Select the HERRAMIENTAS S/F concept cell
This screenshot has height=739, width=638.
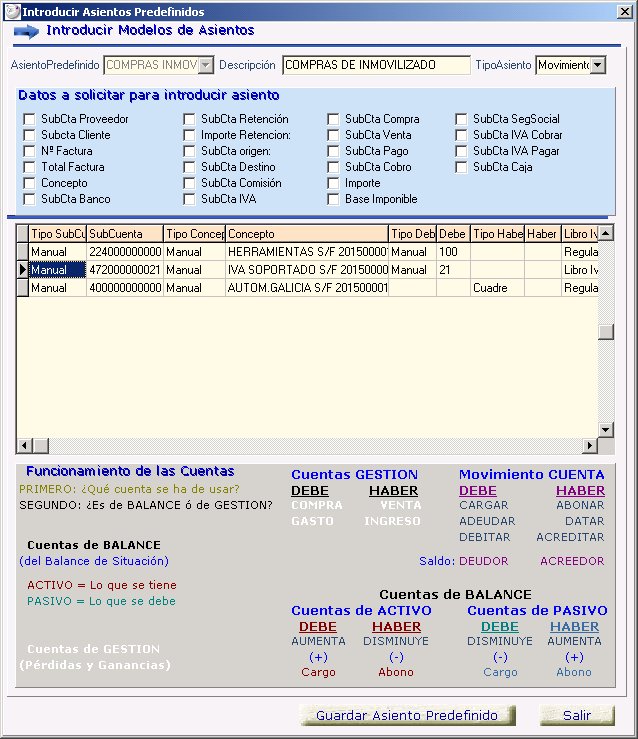coord(306,252)
